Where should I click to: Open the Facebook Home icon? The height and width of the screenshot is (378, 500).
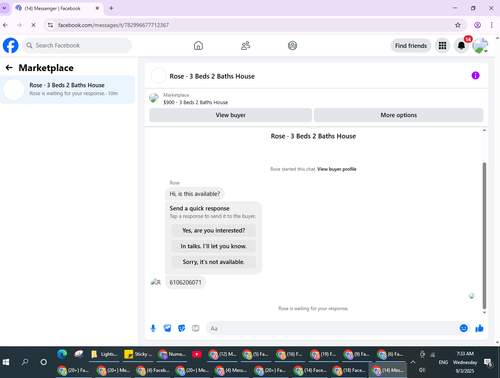198,45
